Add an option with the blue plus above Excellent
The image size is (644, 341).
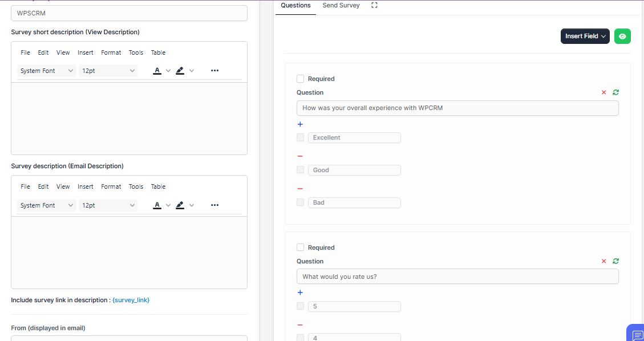(x=300, y=124)
